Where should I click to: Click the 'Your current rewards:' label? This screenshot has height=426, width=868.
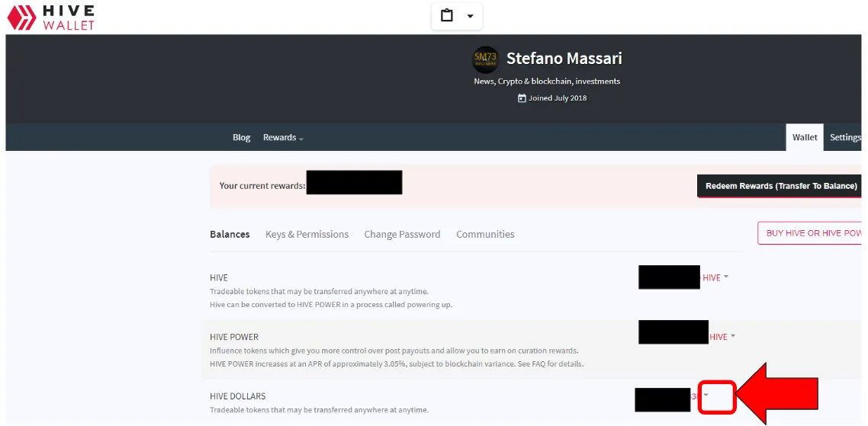(x=262, y=186)
